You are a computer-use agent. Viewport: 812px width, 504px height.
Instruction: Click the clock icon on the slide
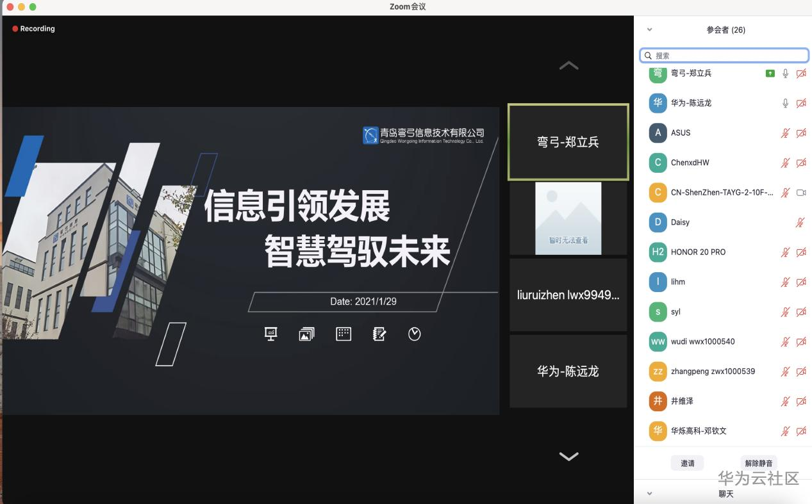(415, 334)
